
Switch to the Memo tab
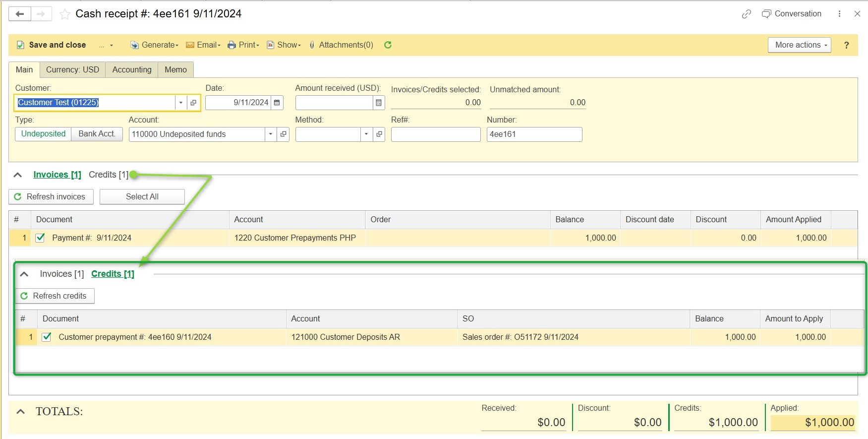175,69
